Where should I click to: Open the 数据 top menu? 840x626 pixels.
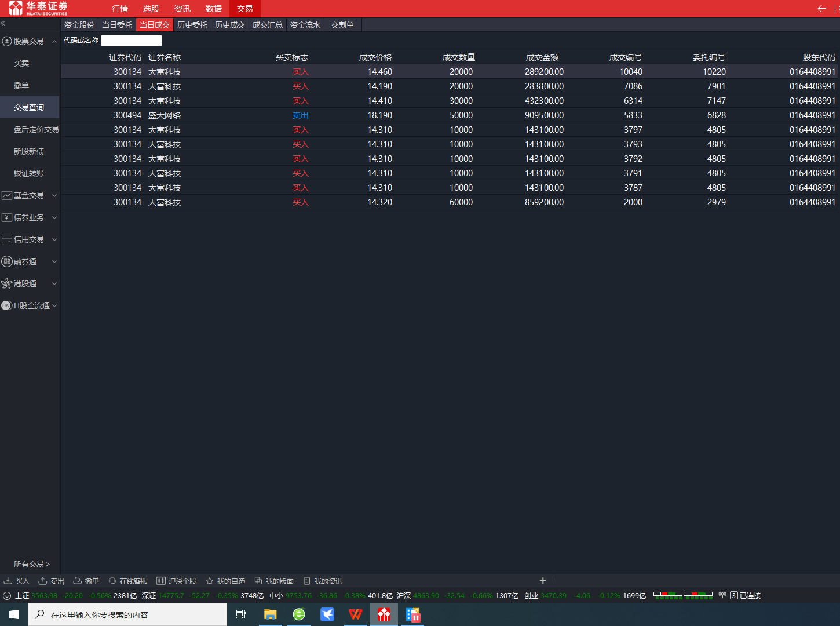coord(214,9)
